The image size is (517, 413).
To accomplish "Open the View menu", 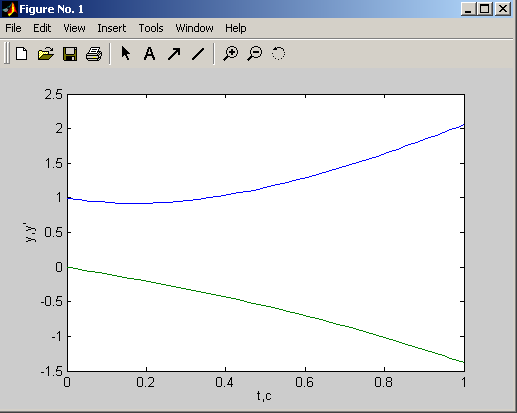I will (x=74, y=28).
